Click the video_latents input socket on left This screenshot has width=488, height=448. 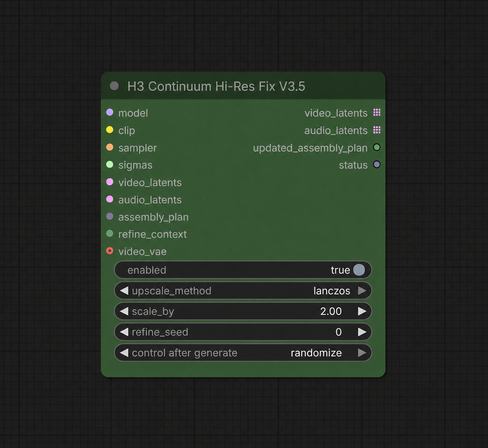[110, 182]
